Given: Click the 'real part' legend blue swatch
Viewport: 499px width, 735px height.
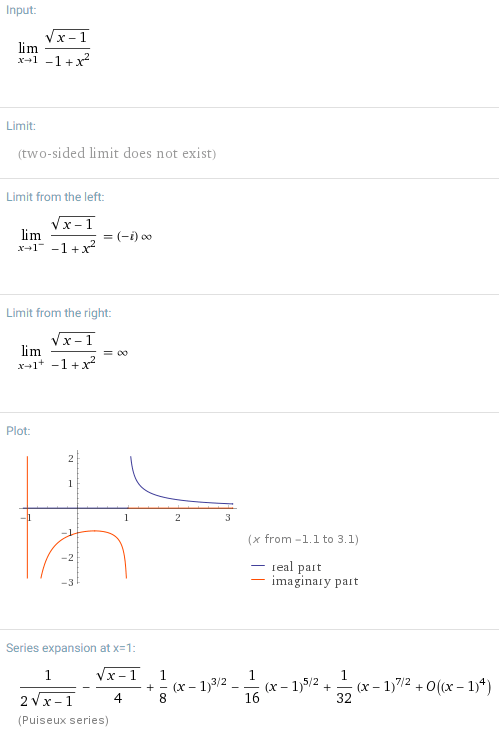Looking at the screenshot, I should (258, 566).
